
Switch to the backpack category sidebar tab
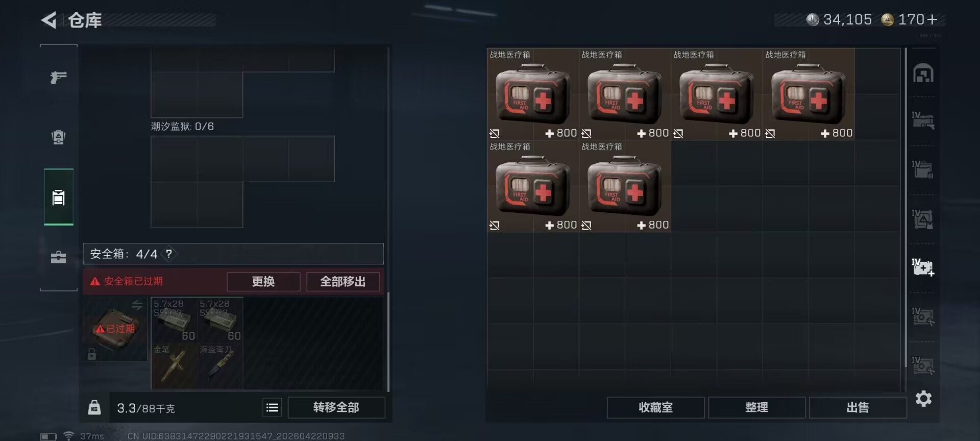(x=59, y=197)
